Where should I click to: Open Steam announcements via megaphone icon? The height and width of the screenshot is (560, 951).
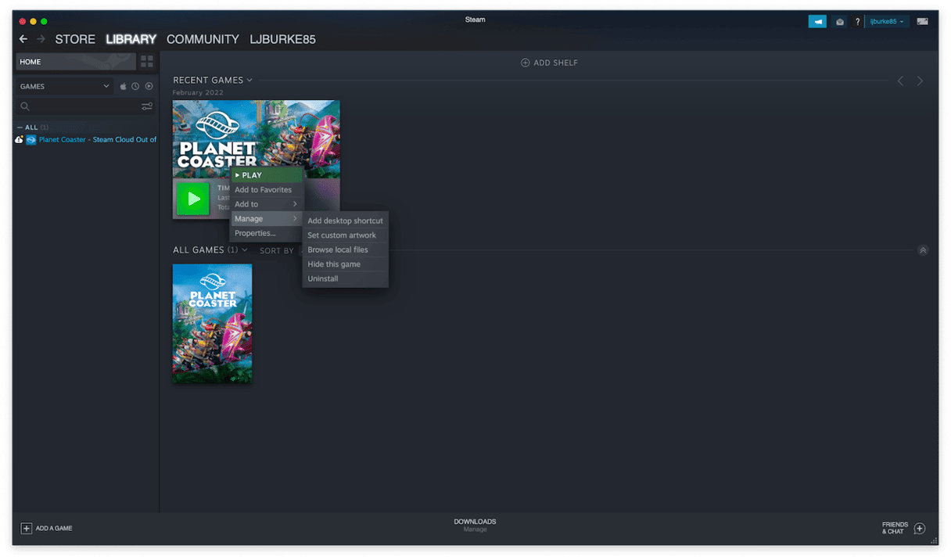click(817, 21)
